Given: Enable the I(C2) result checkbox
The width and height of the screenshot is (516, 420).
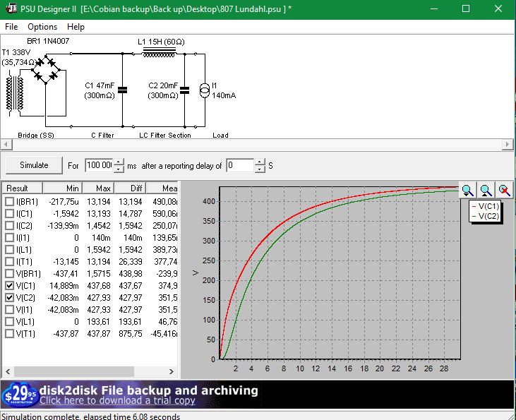Looking at the screenshot, I should [x=10, y=225].
